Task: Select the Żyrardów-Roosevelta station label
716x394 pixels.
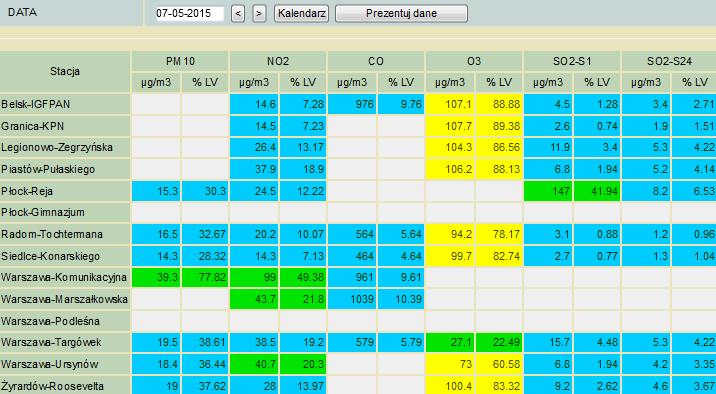Action: [x=65, y=386]
